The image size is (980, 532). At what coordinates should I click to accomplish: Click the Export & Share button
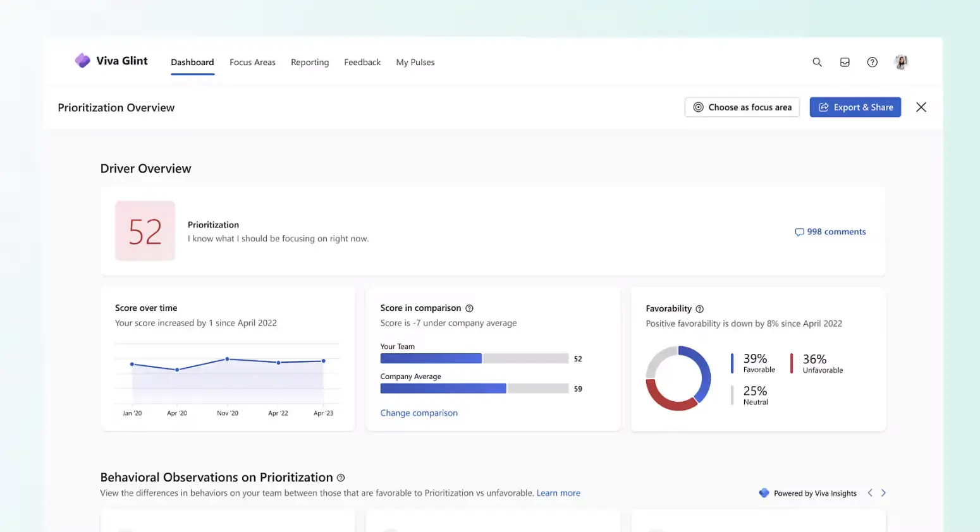[855, 107]
